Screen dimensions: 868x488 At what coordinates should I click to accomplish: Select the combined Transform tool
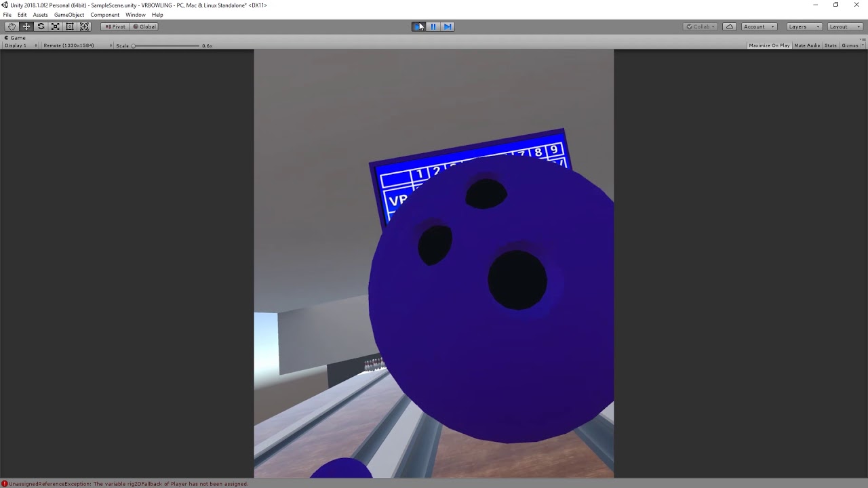pyautogui.click(x=84, y=26)
